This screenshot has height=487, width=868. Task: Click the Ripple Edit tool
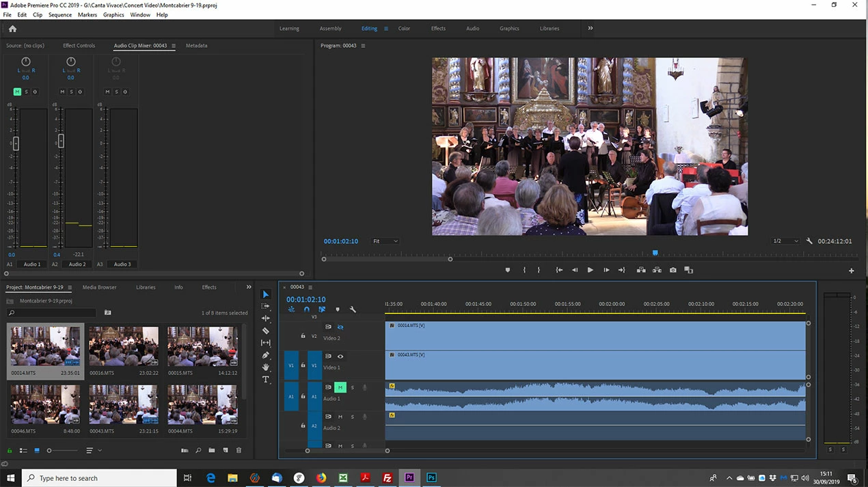[266, 318]
